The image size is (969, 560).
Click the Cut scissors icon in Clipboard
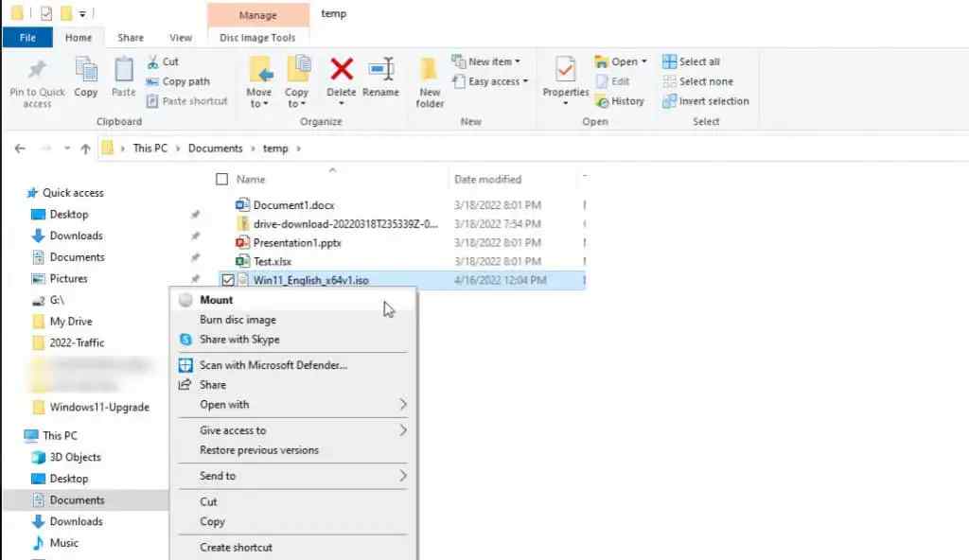tap(153, 61)
